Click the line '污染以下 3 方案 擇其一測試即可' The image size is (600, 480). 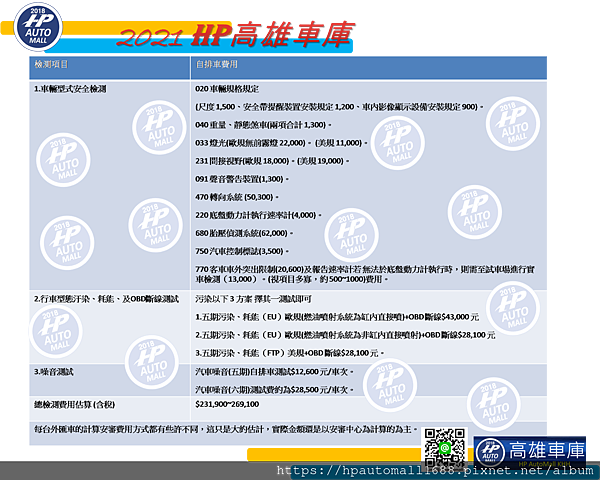(253, 299)
